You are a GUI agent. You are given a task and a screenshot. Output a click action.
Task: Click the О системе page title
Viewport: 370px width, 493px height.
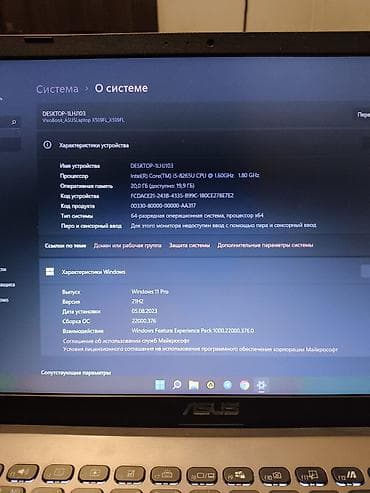[x=121, y=88]
